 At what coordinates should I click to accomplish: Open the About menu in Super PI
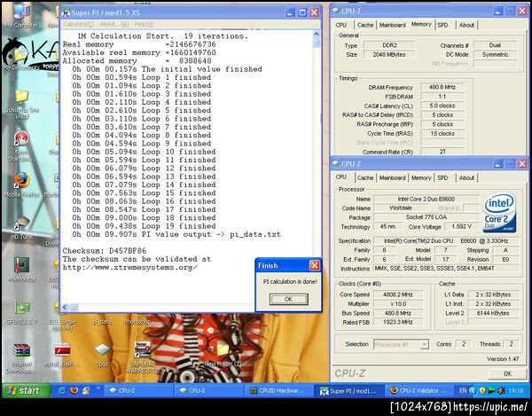click(x=114, y=24)
